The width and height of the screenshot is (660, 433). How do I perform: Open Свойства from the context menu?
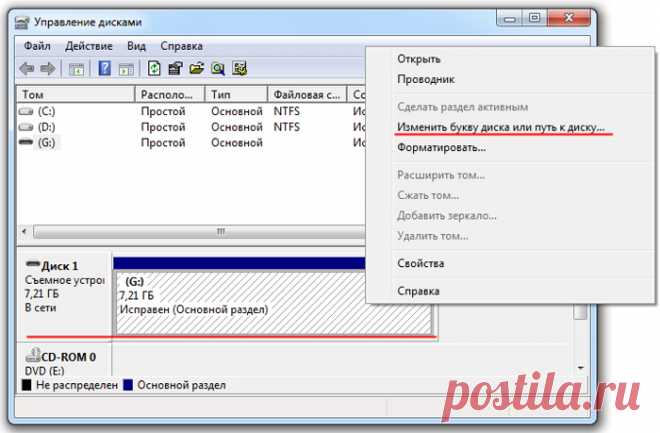(420, 263)
